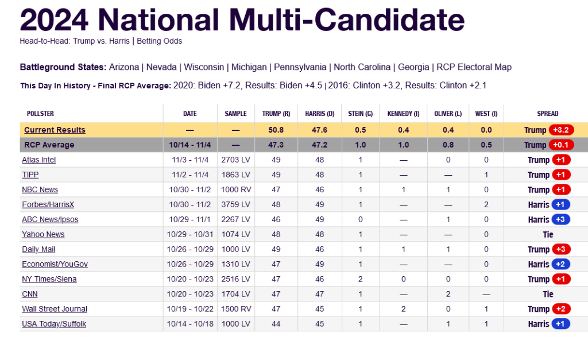Open the Yahoo News poll link
588x364 pixels.
(43, 234)
